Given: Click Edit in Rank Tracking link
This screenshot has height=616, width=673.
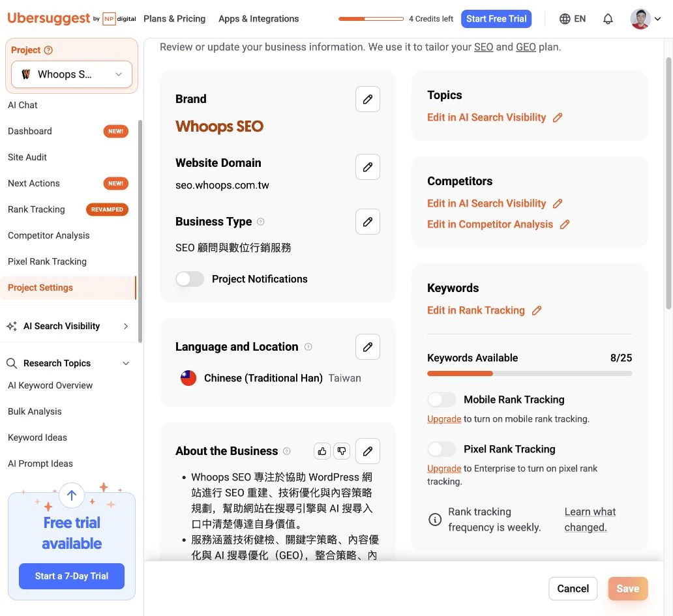Looking at the screenshot, I should click(484, 310).
